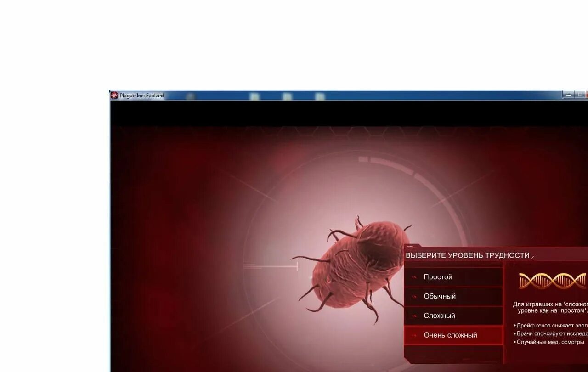Click the 'ВЫБЕРИТЕ УРОВЕНЬ ТРУДНОСТИ' heading

pos(468,255)
